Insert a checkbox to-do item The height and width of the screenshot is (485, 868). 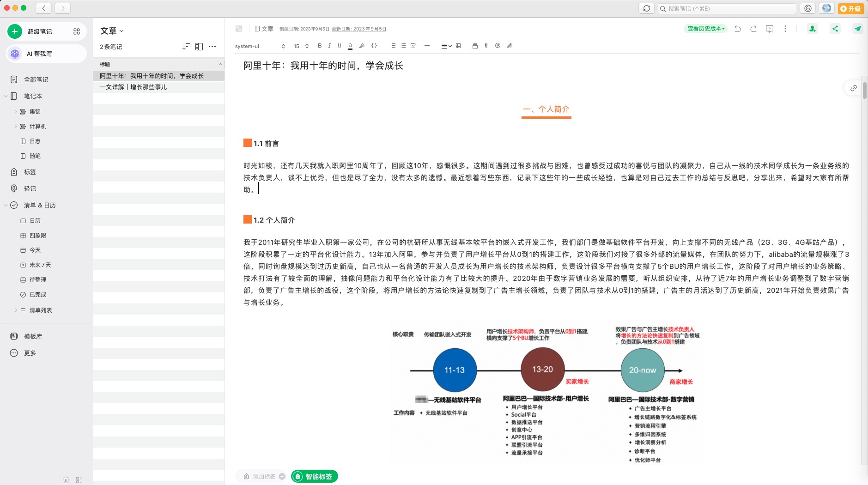[413, 46]
